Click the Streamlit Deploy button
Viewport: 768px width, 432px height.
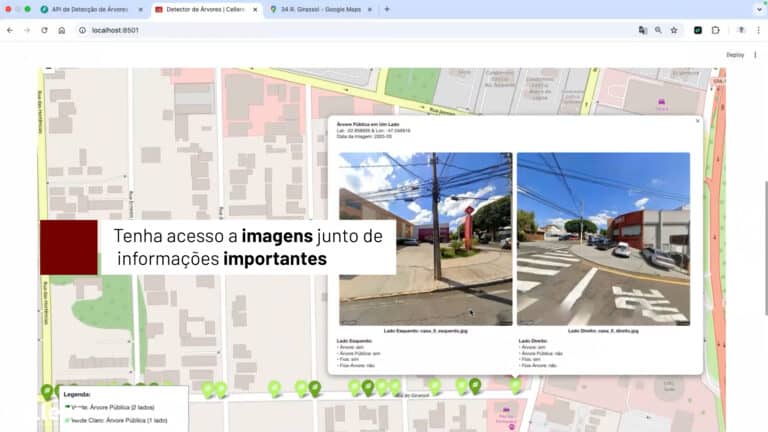coord(735,55)
